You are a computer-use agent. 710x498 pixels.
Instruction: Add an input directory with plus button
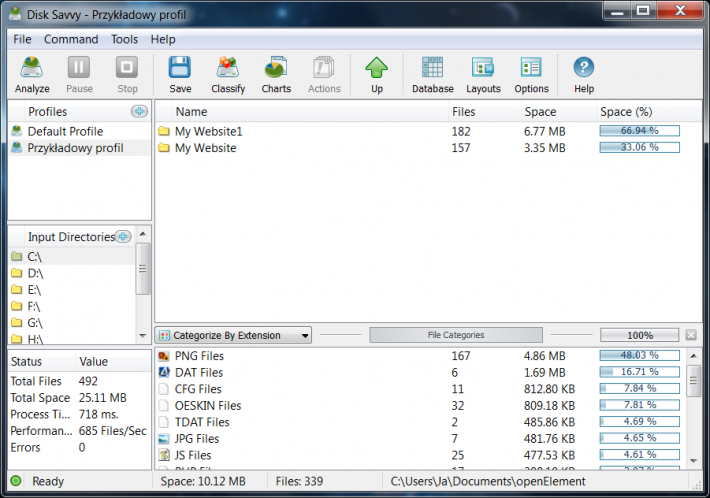point(123,236)
